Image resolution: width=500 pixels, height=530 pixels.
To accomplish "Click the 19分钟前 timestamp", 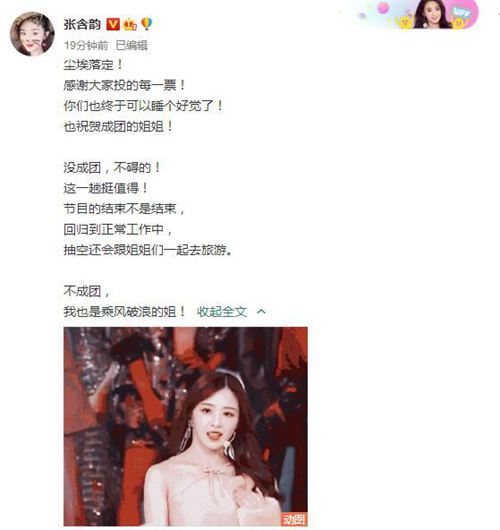I will point(86,45).
